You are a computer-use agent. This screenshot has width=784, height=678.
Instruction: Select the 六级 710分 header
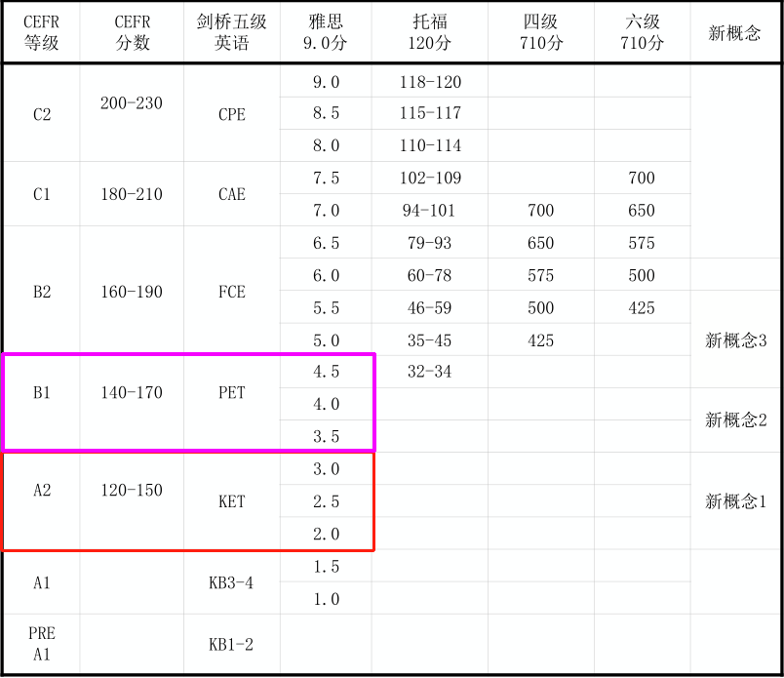[x=640, y=29]
